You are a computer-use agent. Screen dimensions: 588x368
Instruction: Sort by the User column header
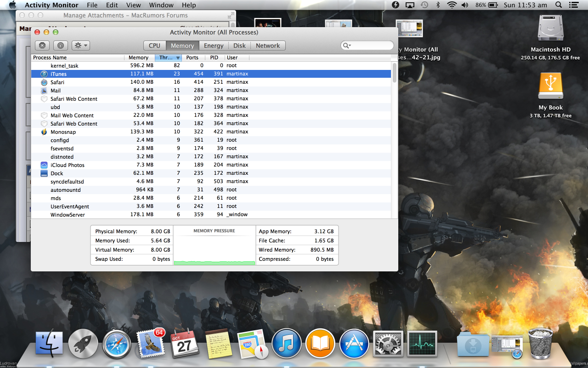tap(237, 57)
